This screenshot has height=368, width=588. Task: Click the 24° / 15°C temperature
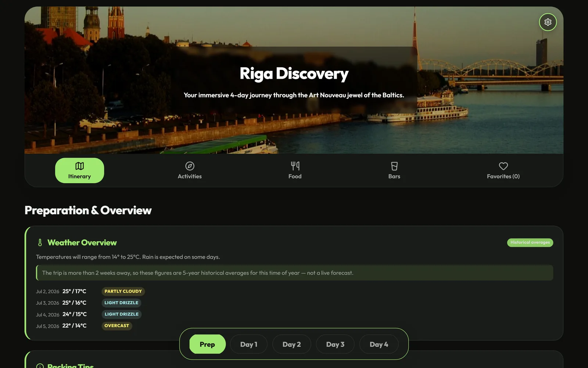pyautogui.click(x=75, y=314)
